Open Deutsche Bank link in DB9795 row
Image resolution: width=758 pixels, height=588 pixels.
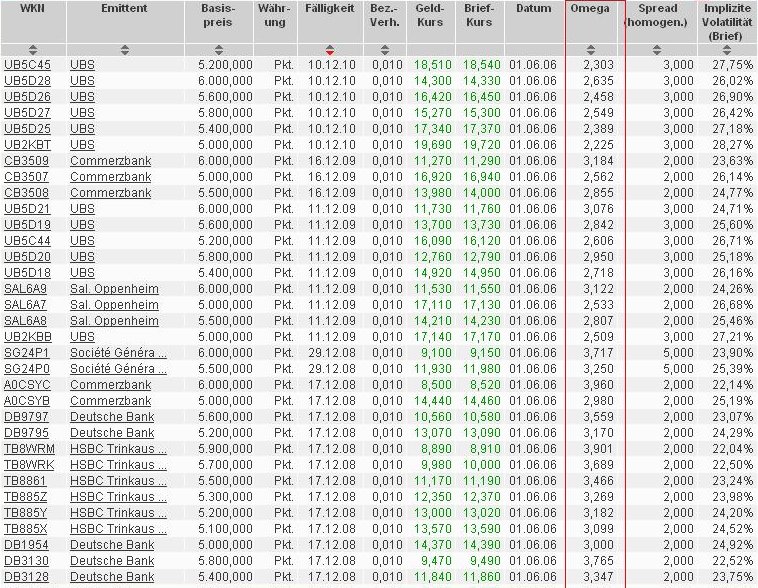point(112,432)
